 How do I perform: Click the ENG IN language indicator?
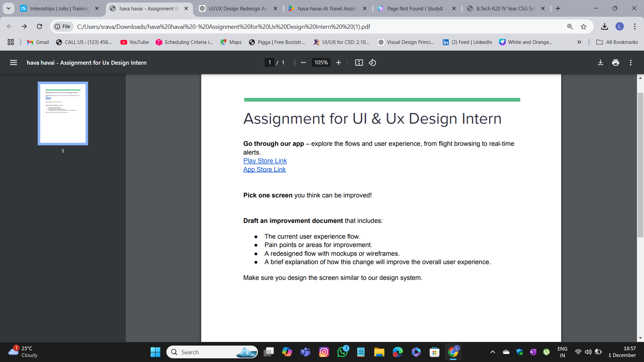[562, 352]
